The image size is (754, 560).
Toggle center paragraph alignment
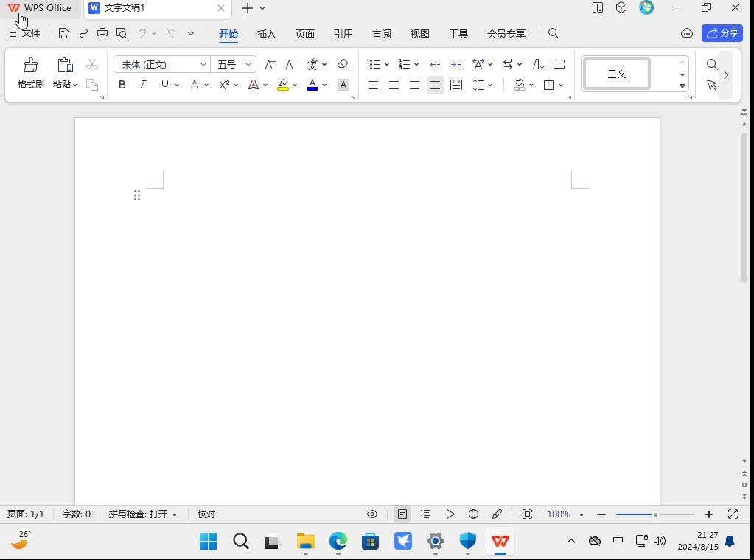coord(394,85)
